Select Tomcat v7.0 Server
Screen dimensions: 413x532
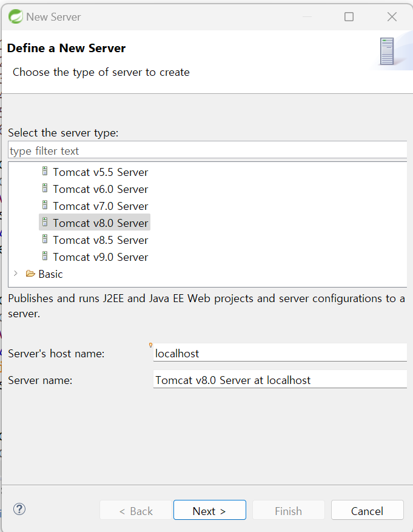(100, 206)
